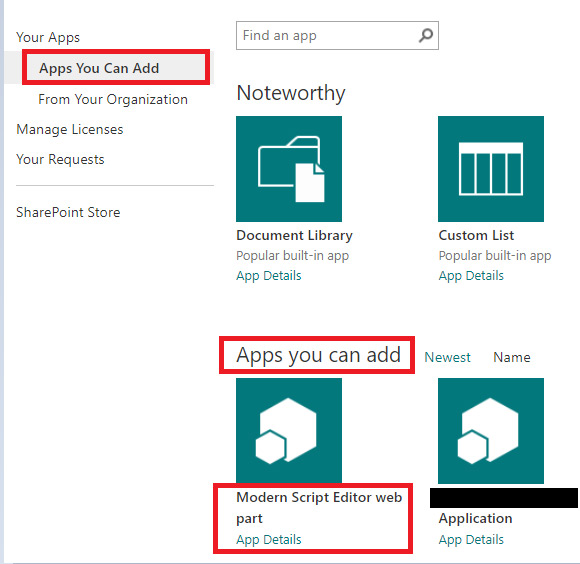View Your Requests page
Screen dimensions: 580x564
60,159
